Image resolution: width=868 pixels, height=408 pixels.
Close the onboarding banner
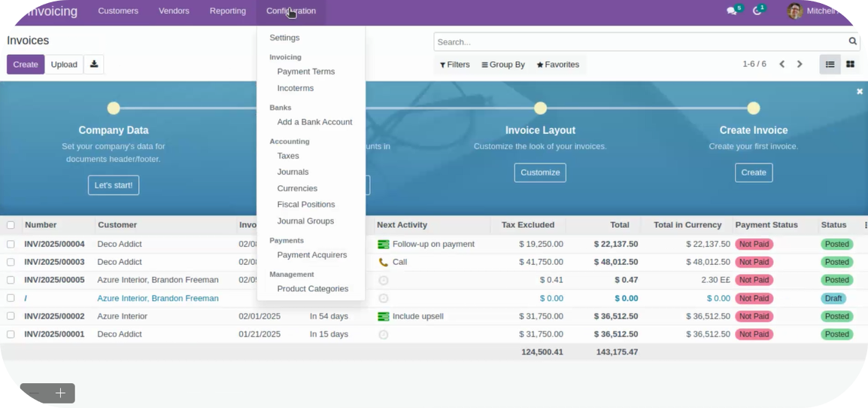point(859,91)
